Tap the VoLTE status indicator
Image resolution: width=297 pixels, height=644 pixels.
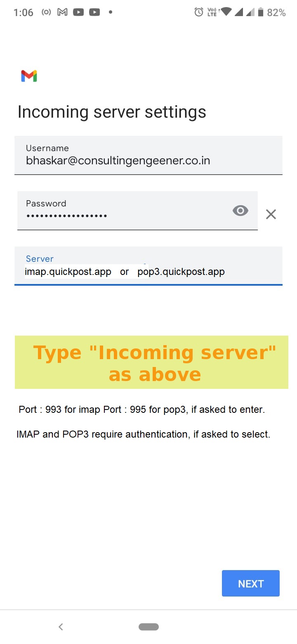pos(212,12)
